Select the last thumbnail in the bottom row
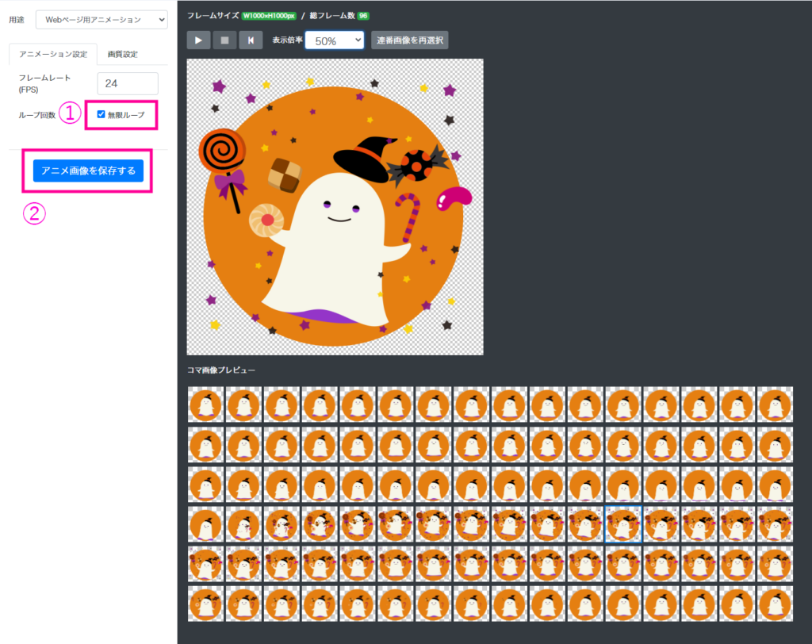This screenshot has width=812, height=644. 775,604
